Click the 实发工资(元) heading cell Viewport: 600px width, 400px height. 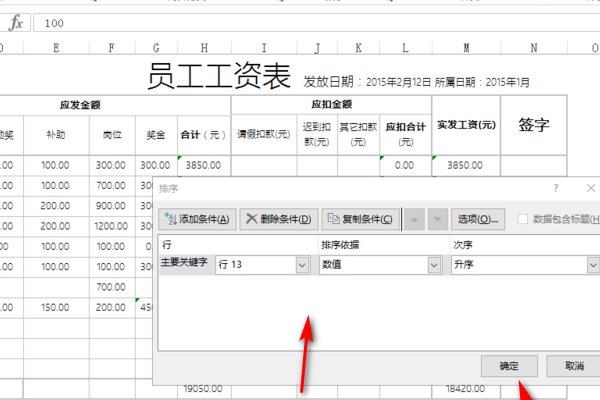(x=466, y=125)
